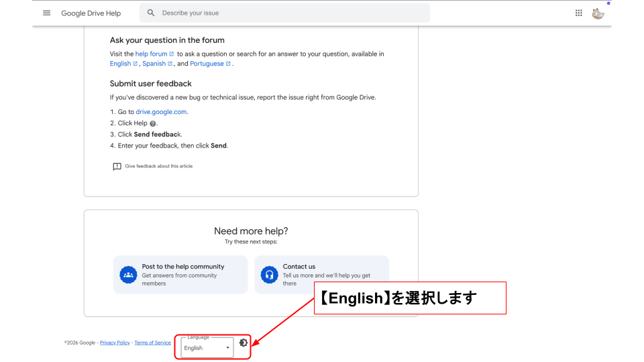
Task: Click the search magnifier icon
Action: tap(151, 13)
